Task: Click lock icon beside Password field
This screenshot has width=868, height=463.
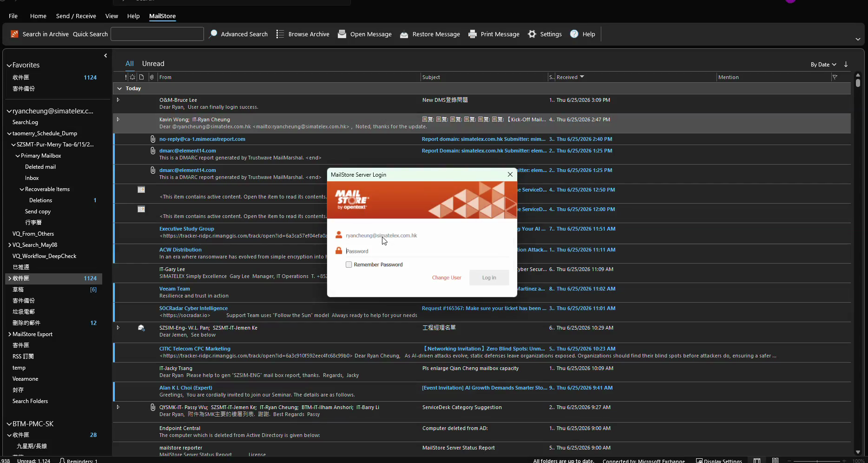Action: pos(339,251)
